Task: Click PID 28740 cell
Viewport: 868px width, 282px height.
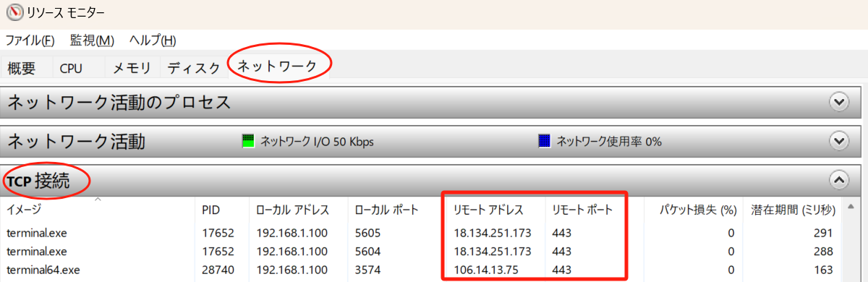Action: coord(218,270)
